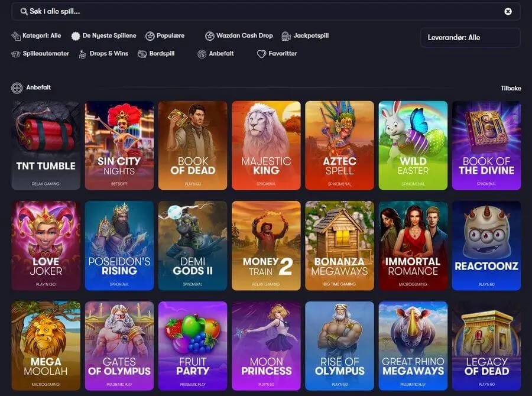
Task: Open the Demi Gods II game
Action: [193, 246]
